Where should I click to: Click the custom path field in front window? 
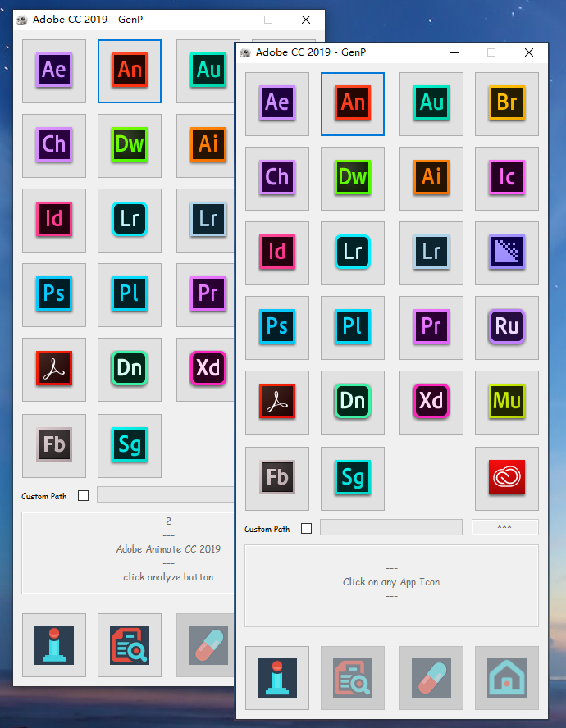pos(390,527)
